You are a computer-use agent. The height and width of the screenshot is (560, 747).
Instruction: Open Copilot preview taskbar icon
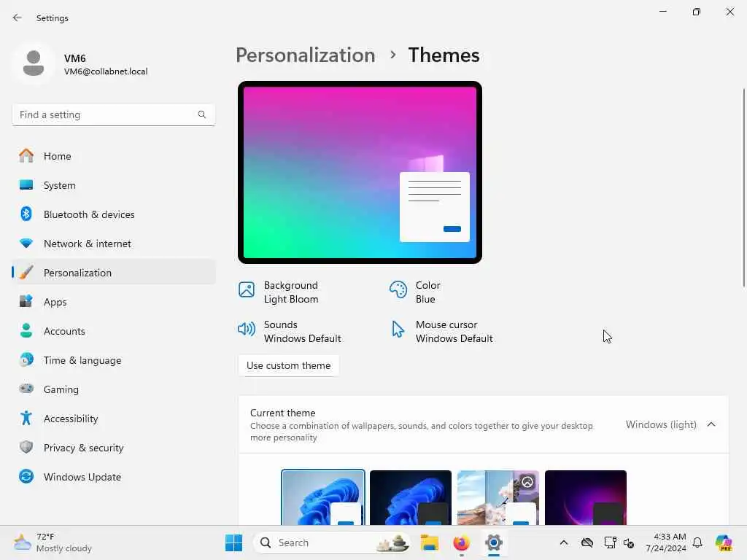tap(724, 542)
